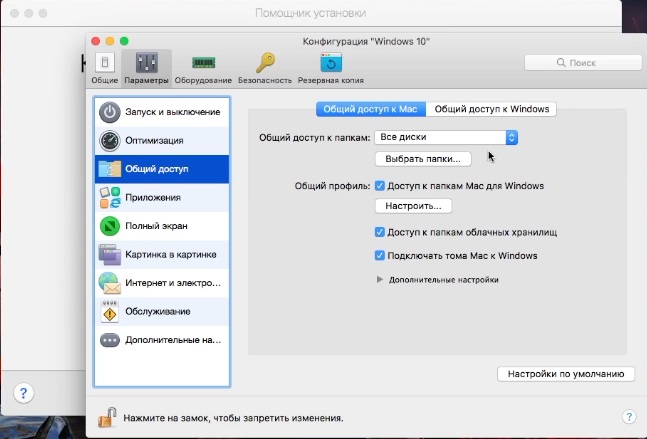The width and height of the screenshot is (647, 439).
Task: Select Картинка в картинке sidebar item
Action: click(x=110, y=254)
